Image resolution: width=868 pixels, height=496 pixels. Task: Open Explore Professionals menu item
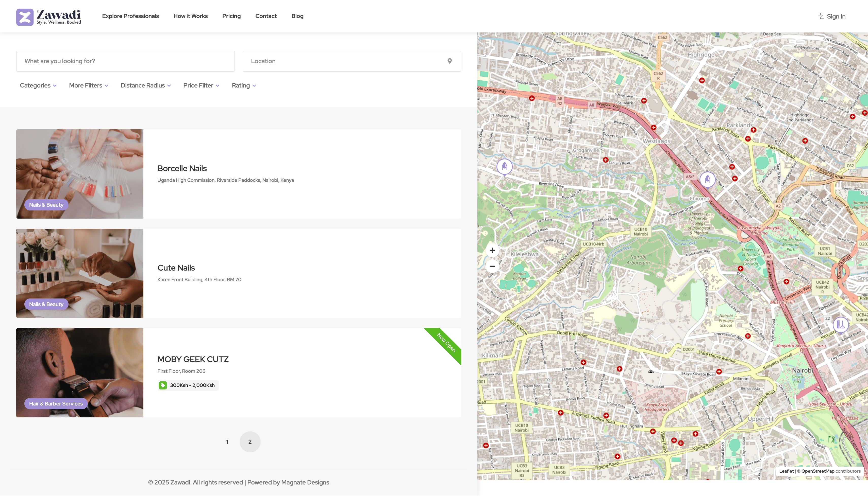(130, 16)
